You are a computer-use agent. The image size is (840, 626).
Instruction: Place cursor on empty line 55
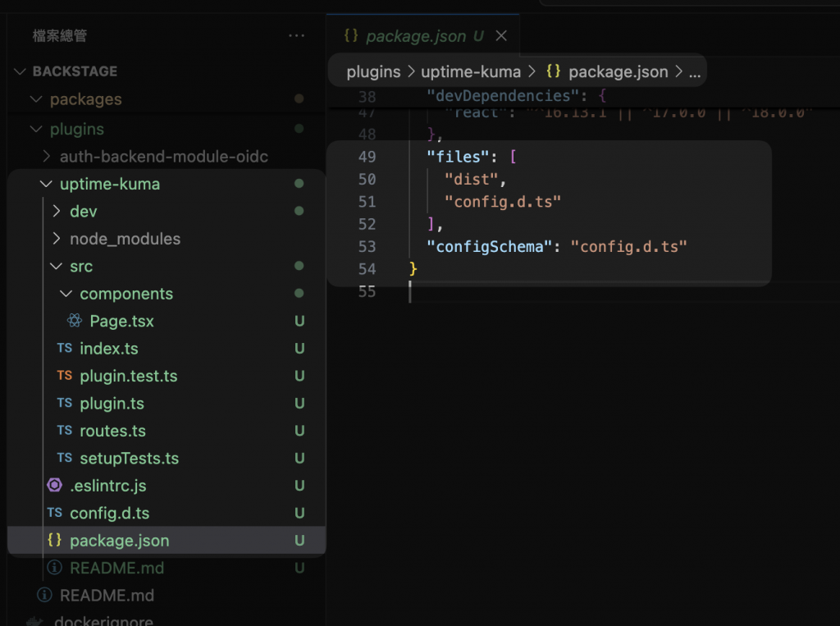pyautogui.click(x=574, y=292)
